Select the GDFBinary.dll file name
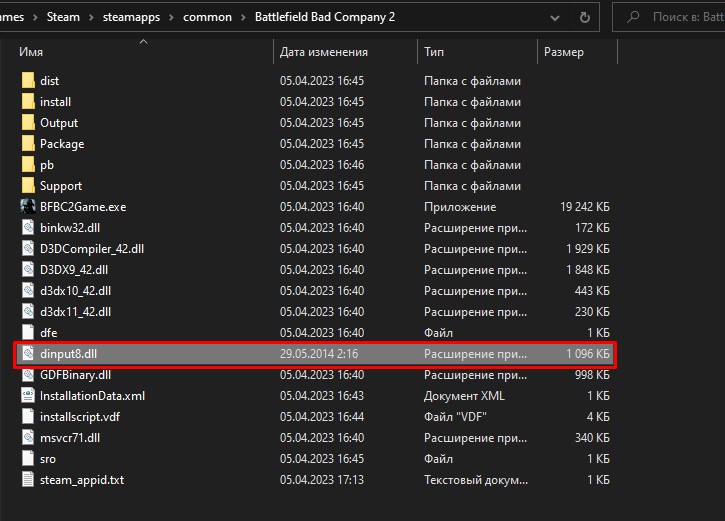Viewport: 725px width, 521px height. pyautogui.click(x=75, y=374)
